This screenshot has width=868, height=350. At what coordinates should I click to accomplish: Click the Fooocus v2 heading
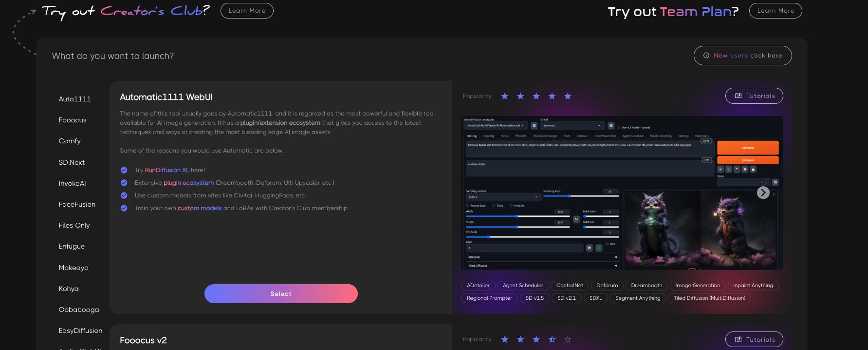(143, 340)
